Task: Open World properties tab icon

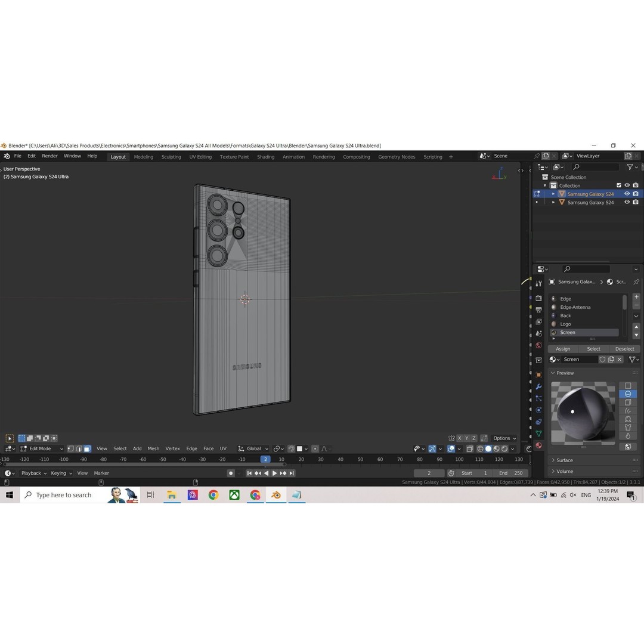Action: tap(538, 345)
